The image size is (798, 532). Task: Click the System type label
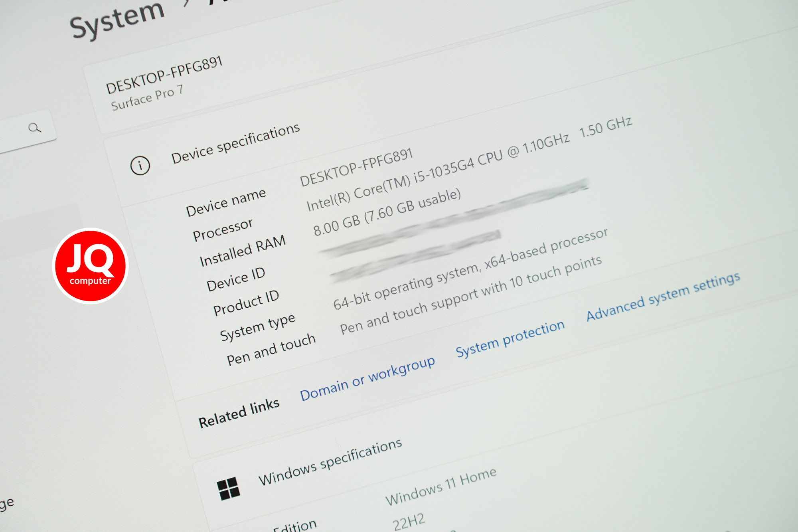[258, 327]
